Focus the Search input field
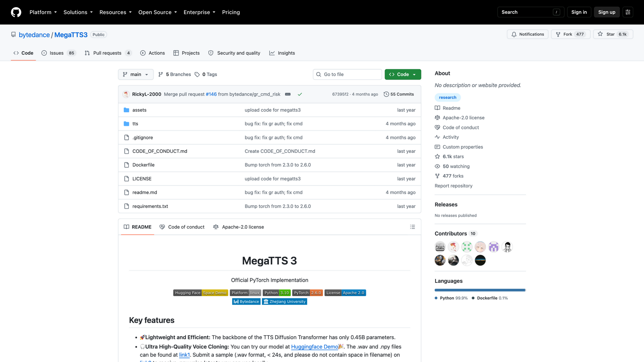The height and width of the screenshot is (362, 644). coord(531,12)
